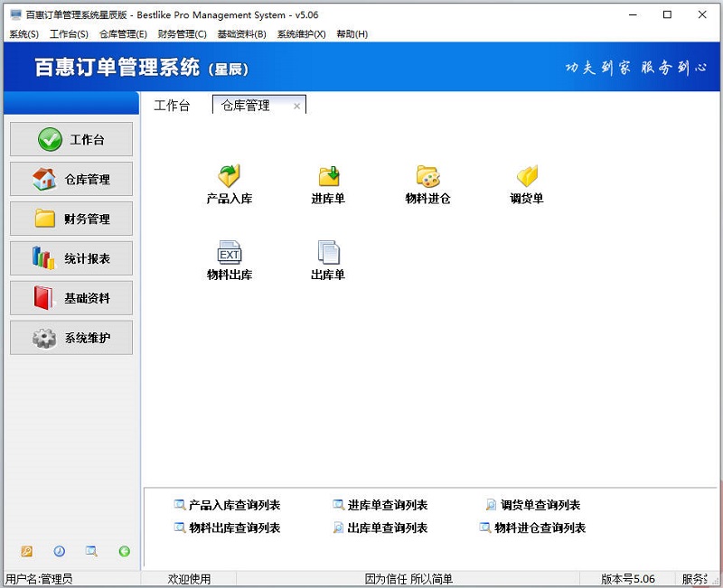Image resolution: width=723 pixels, height=588 pixels.
Task: Open 财务管理 from the left sidebar
Action: coord(70,219)
